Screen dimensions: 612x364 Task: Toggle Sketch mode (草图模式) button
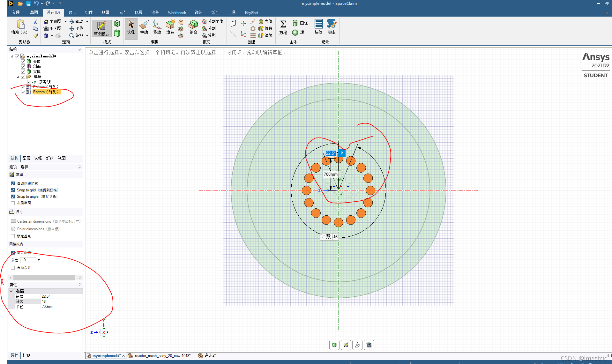point(102,28)
